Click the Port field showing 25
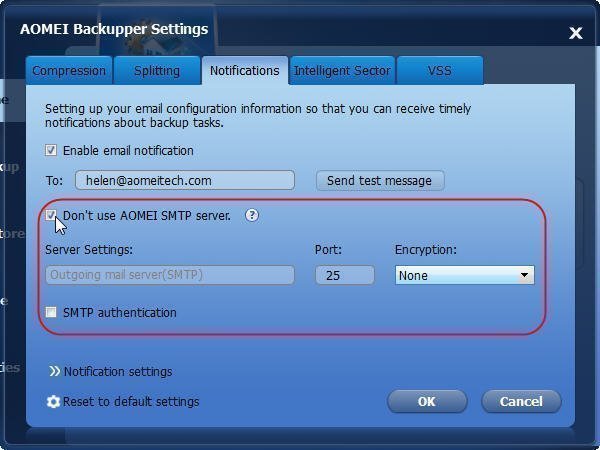The height and width of the screenshot is (450, 600). pyautogui.click(x=345, y=275)
